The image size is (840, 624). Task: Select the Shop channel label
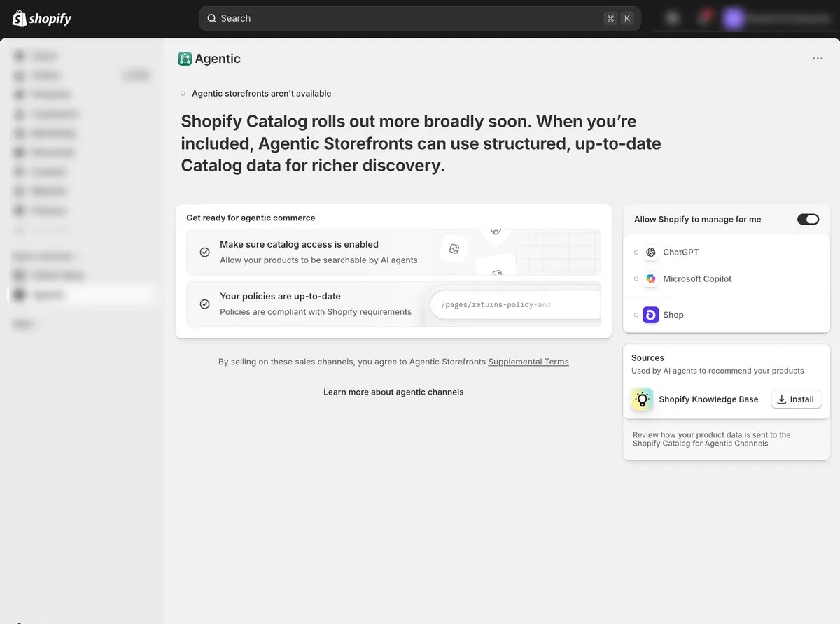tap(673, 315)
